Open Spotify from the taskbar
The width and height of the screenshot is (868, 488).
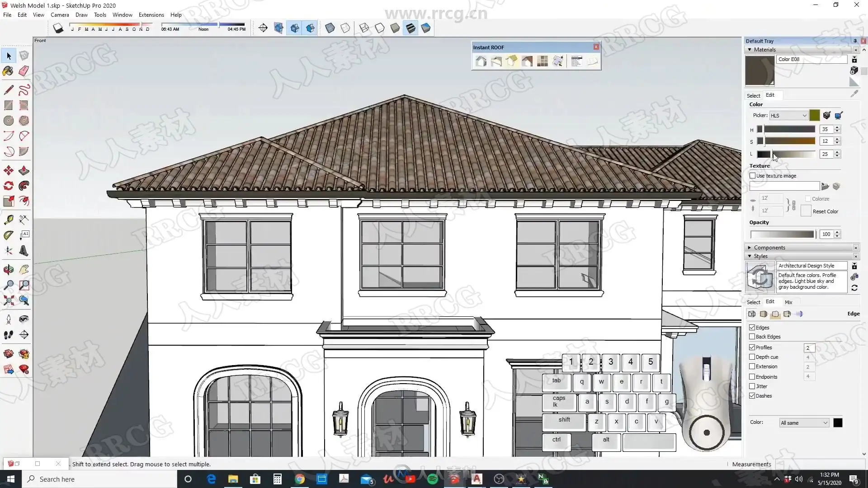[433, 479]
